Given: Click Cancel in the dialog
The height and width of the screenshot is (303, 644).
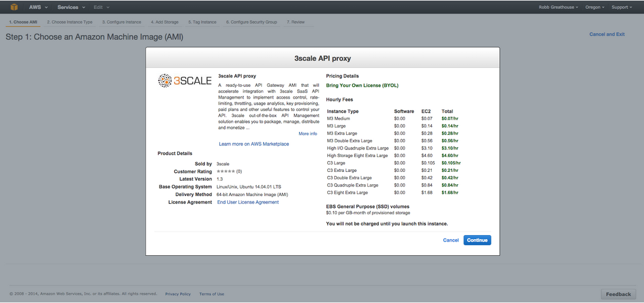Looking at the screenshot, I should click(451, 240).
